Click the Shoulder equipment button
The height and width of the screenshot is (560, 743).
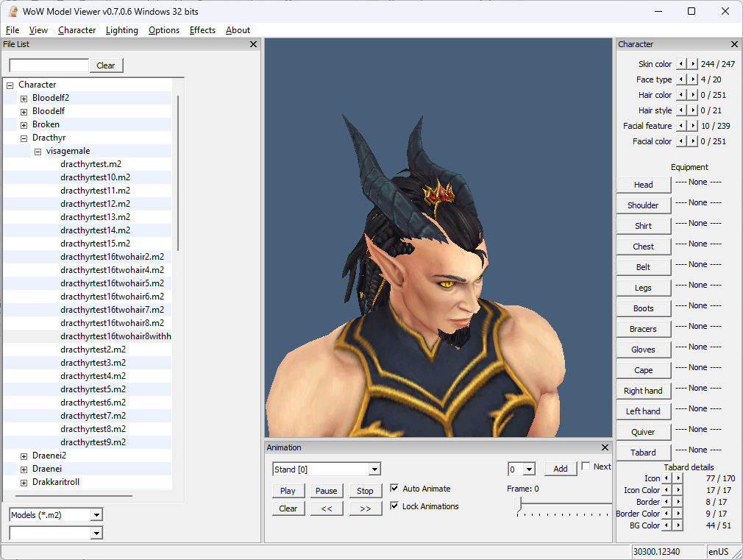coord(644,205)
